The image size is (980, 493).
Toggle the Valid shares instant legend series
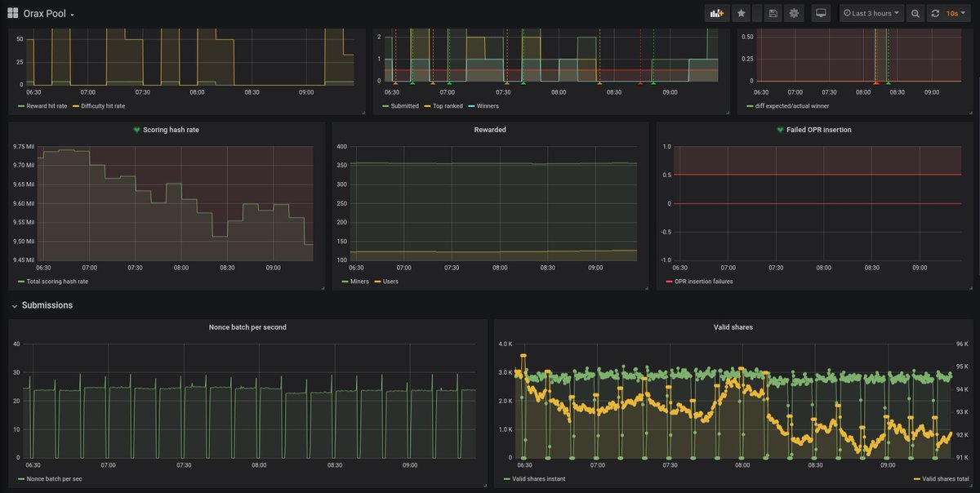coord(539,479)
